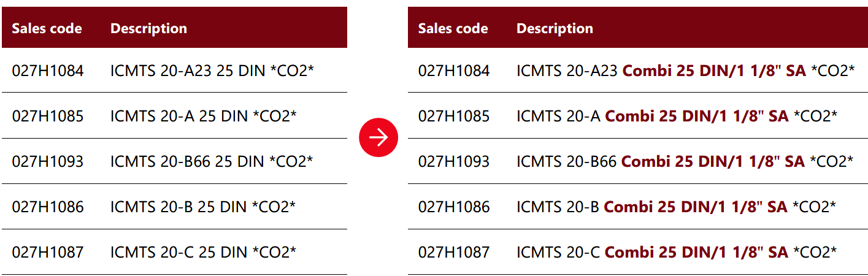Screen dimensions: 868x276
Task: Click the right table's Description header
Action: click(x=555, y=28)
